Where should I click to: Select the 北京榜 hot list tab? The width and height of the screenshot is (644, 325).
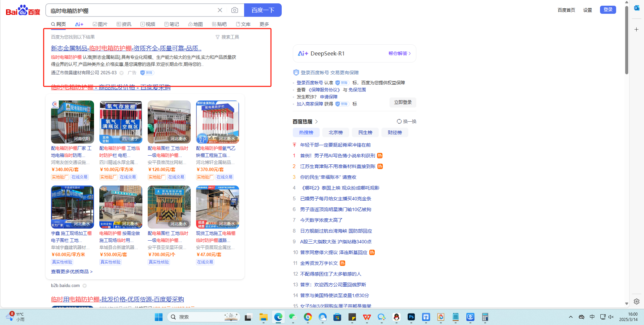[x=335, y=132]
